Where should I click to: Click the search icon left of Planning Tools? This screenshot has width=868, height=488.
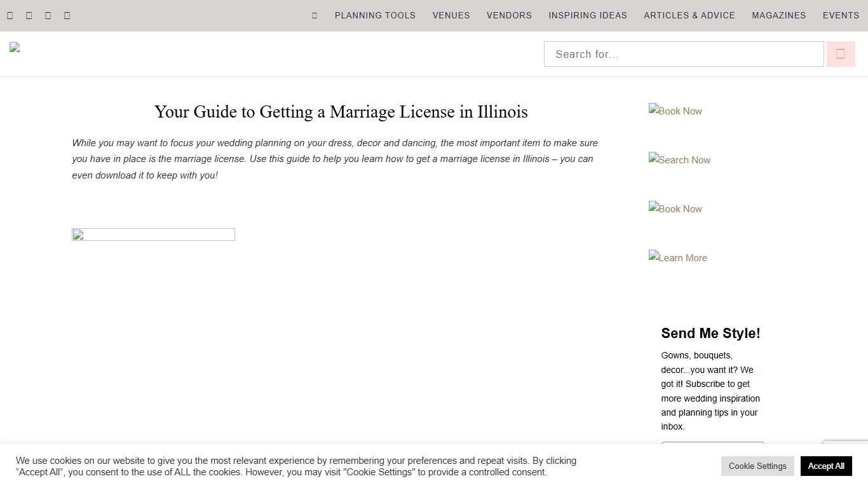[x=313, y=15]
